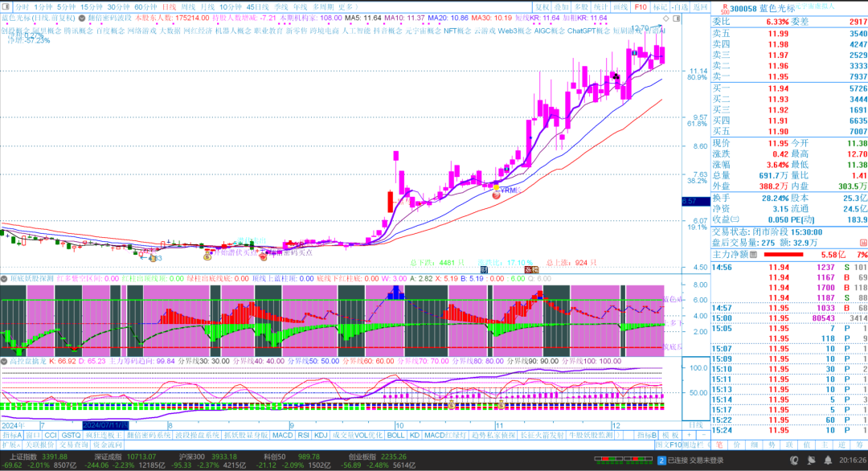Apply the 疯狂连板王 indicator
Screen dimensions: 868x471
point(104,436)
